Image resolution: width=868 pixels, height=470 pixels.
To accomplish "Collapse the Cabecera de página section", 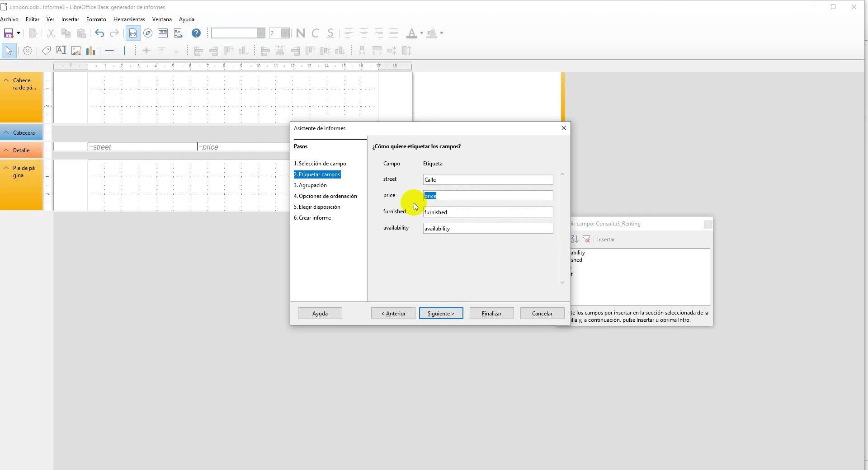I will coord(6,80).
